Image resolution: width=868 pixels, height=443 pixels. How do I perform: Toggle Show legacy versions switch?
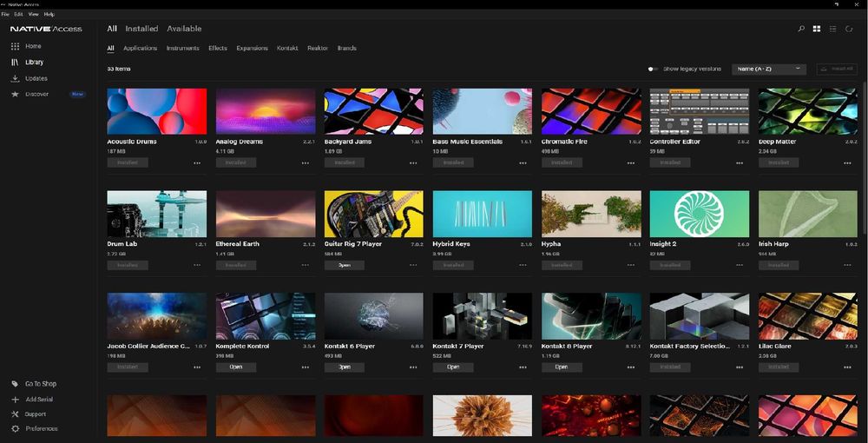(654, 69)
